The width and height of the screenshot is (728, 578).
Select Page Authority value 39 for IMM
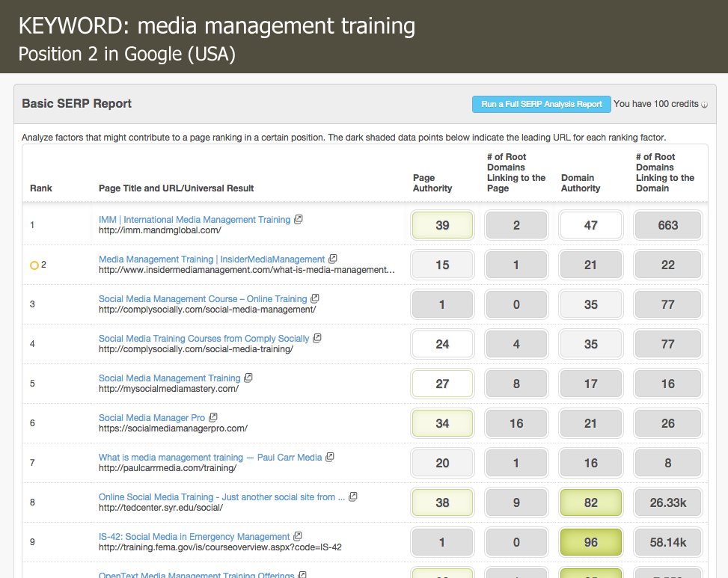pyautogui.click(x=442, y=226)
